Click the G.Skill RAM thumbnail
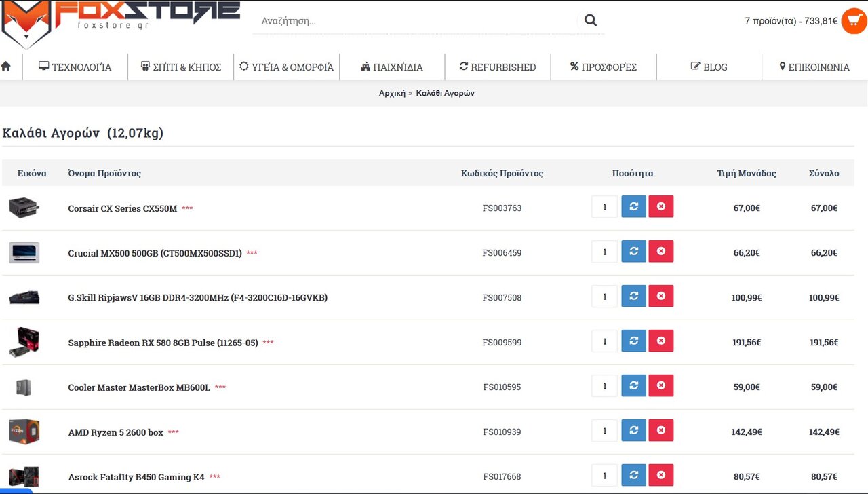 coord(24,297)
